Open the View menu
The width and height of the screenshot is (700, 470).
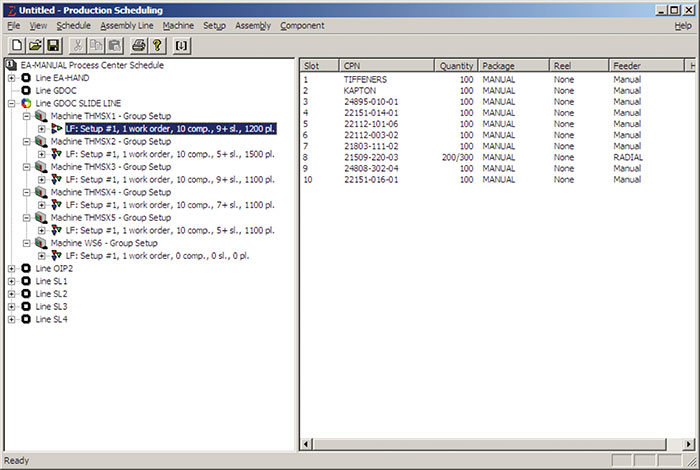38,25
